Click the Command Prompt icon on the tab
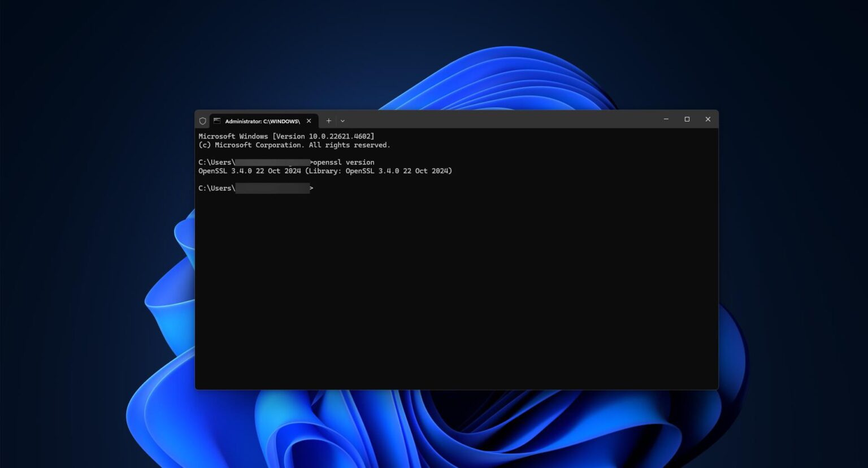Screen dimensions: 868x468 (x=217, y=121)
